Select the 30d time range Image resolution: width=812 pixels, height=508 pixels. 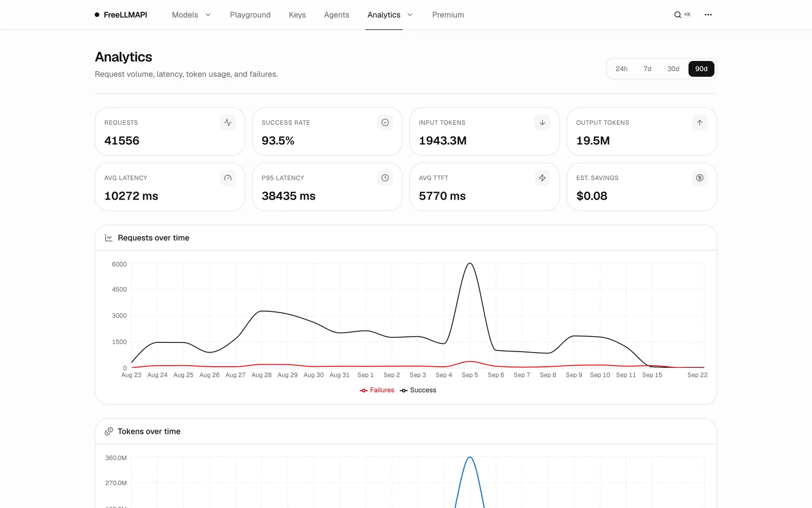tap(673, 69)
